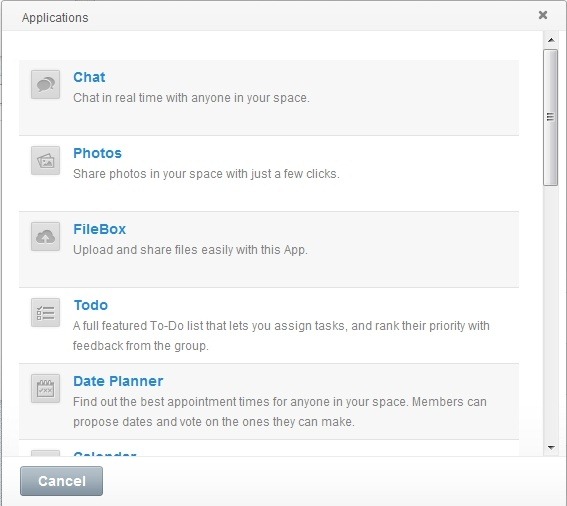Open the Photos application link
The height and width of the screenshot is (506, 567).
pos(97,153)
